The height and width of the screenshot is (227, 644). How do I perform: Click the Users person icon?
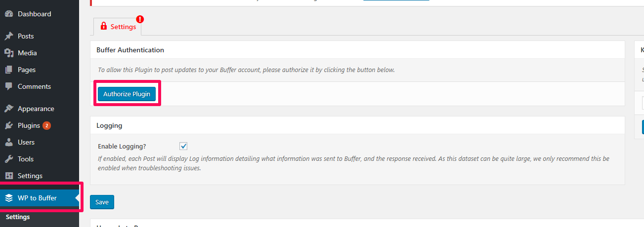[8, 142]
